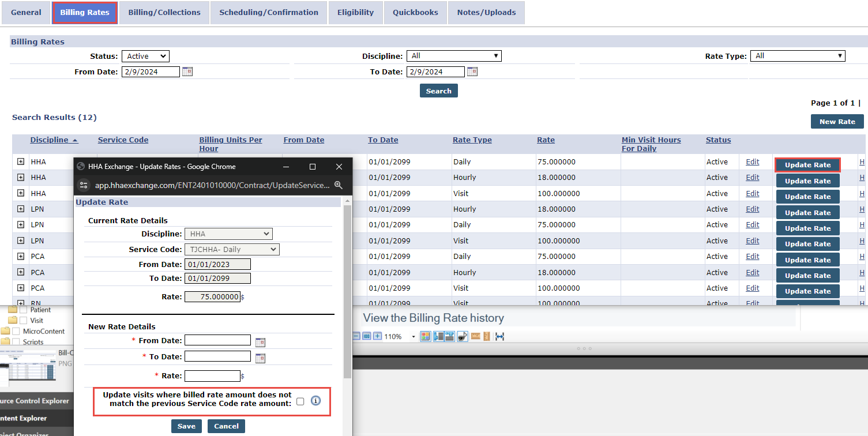Select the Billing Rates tab
The height and width of the screenshot is (436, 868).
[x=85, y=12]
